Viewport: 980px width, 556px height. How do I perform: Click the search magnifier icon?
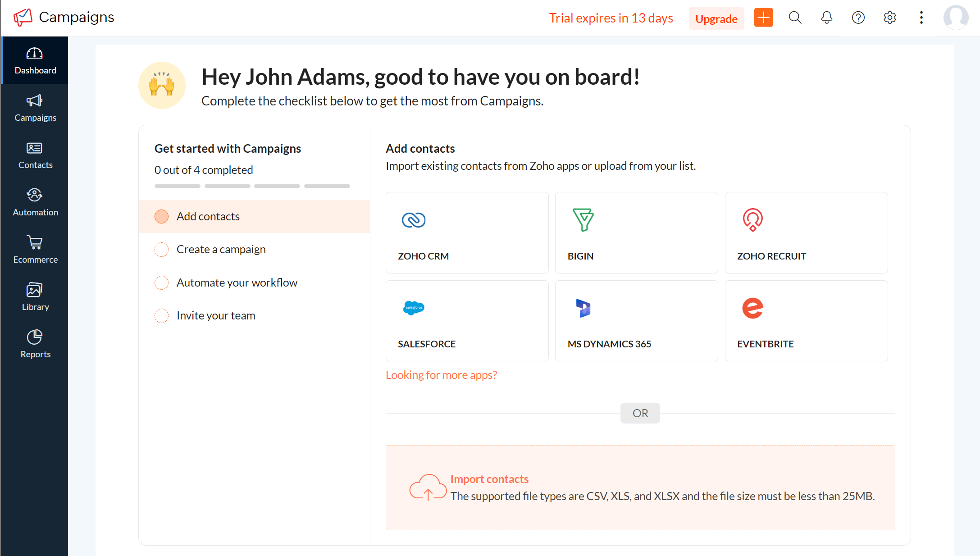[x=796, y=18]
